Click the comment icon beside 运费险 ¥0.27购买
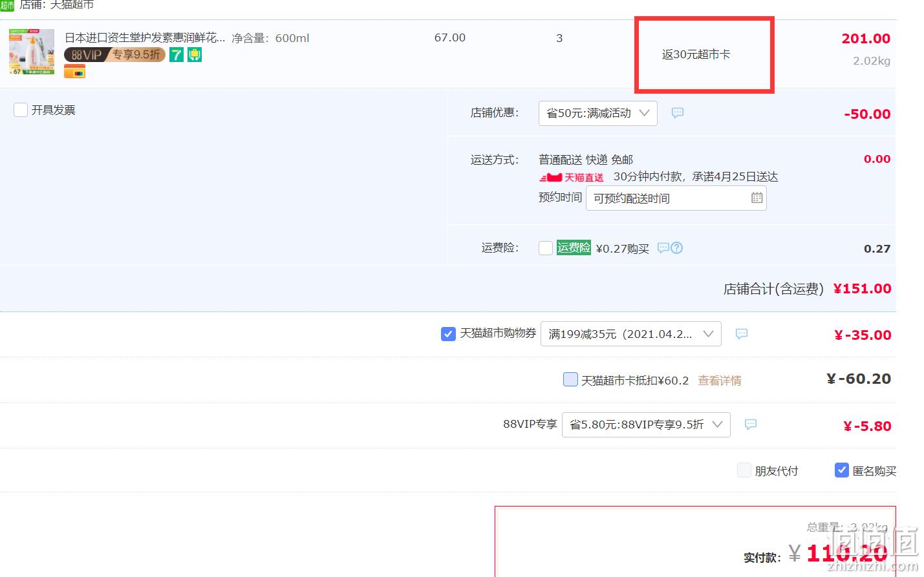Image resolution: width=924 pixels, height=577 pixels. 663,248
